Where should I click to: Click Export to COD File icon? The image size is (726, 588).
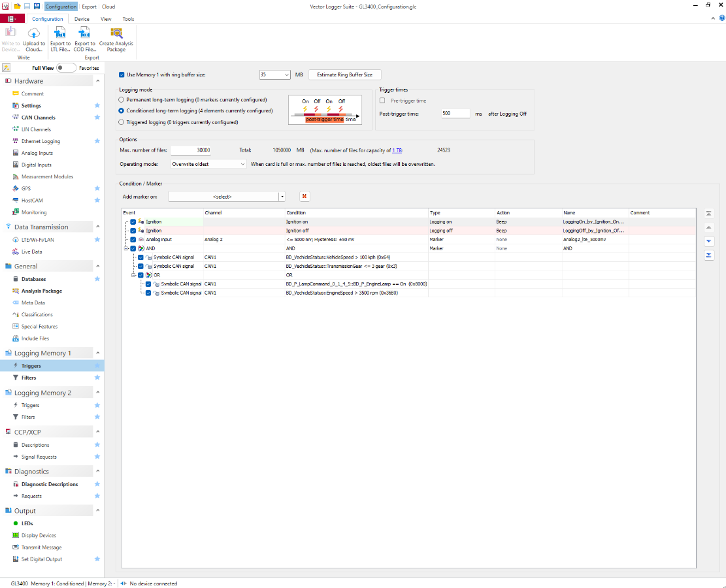click(85, 39)
